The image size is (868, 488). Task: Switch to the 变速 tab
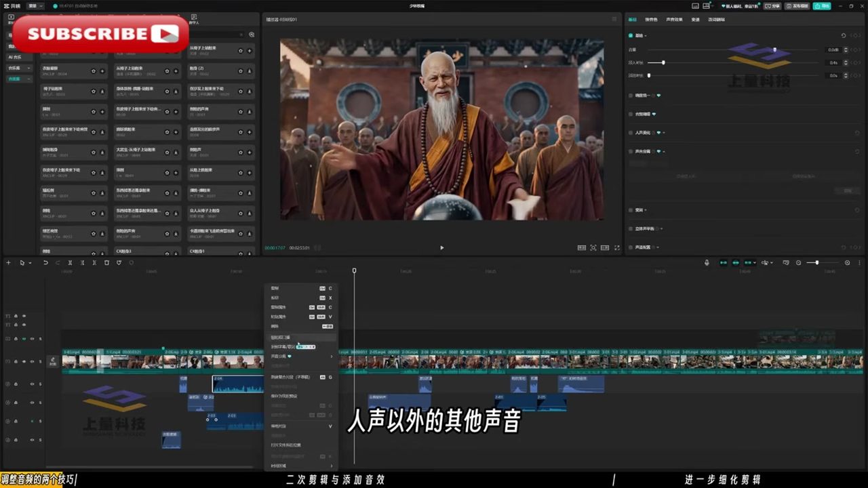(x=696, y=20)
